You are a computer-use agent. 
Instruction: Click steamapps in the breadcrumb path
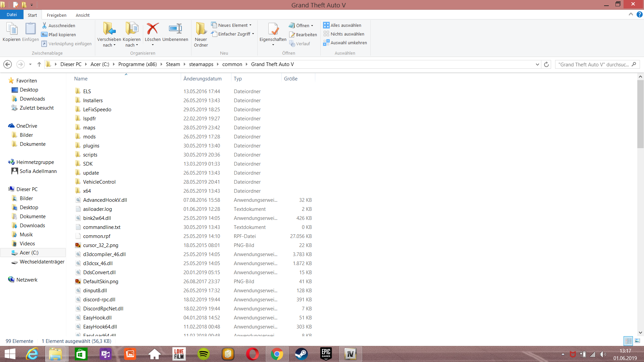point(201,64)
